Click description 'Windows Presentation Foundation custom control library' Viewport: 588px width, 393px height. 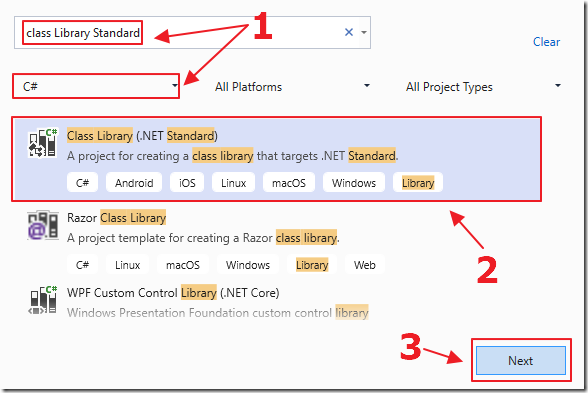click(218, 312)
